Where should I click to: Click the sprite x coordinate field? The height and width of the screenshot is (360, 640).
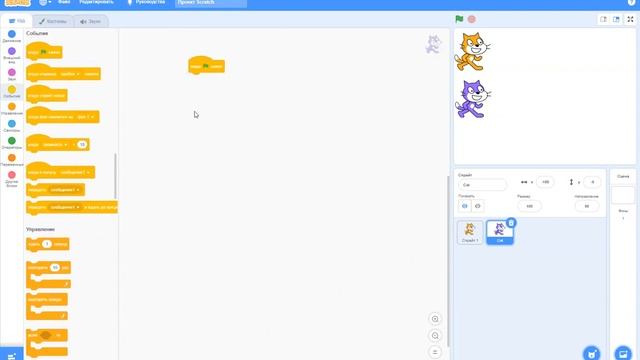545,182
